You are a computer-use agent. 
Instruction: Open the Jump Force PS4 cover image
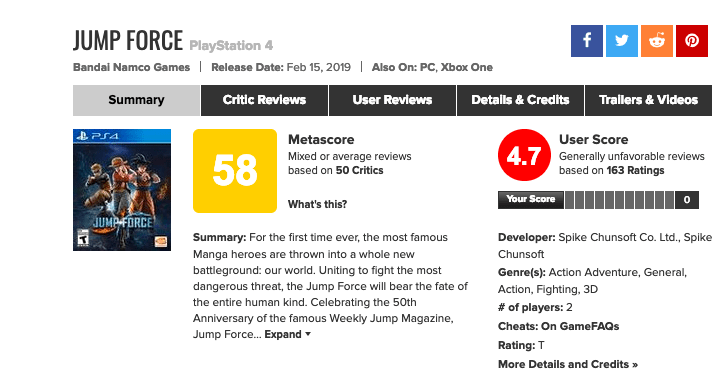coord(122,190)
